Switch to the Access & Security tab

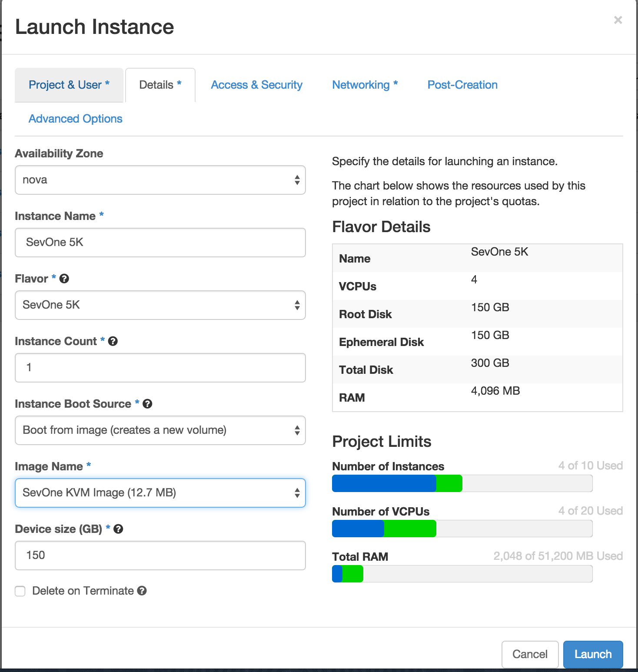(256, 85)
